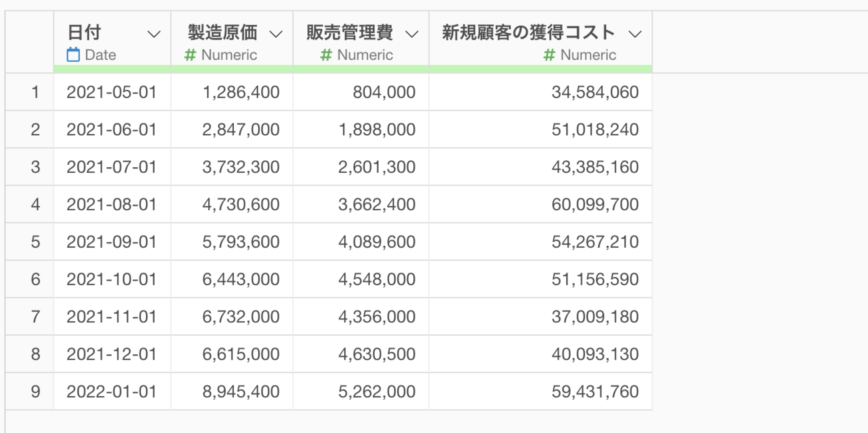The image size is (868, 433).
Task: Click the 2021-08-01 date cell
Action: [x=111, y=204]
